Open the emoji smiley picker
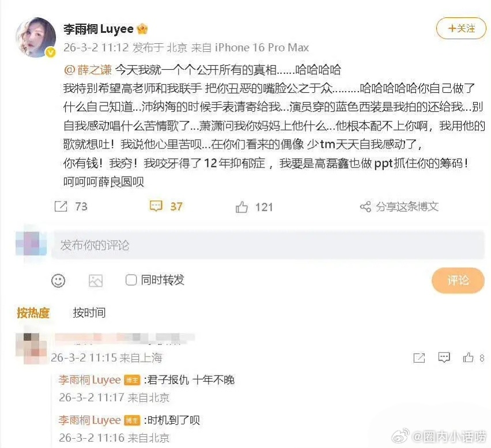This screenshot has height=448, width=491. [58, 280]
